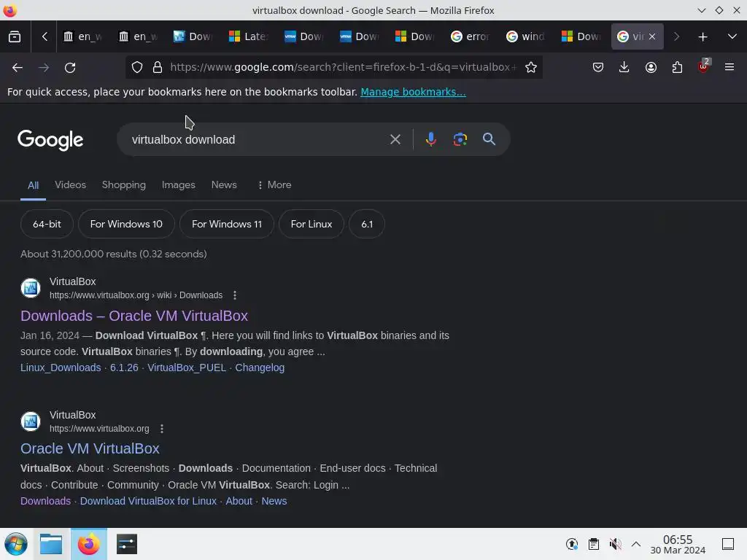747x560 pixels.
Task: Apply the For Windows 10 chip
Action: pyautogui.click(x=126, y=224)
